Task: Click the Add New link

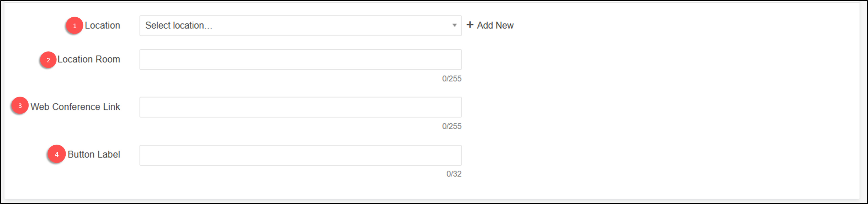Action: click(490, 25)
